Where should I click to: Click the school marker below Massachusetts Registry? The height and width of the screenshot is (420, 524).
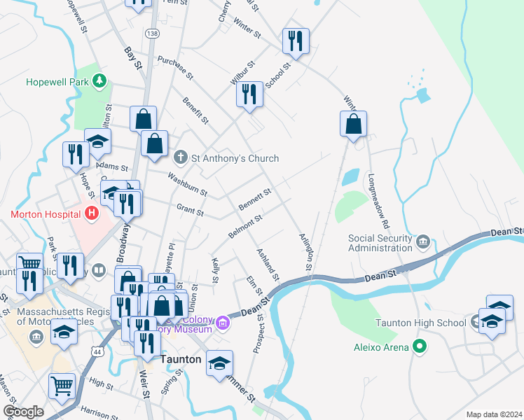pos(64,332)
